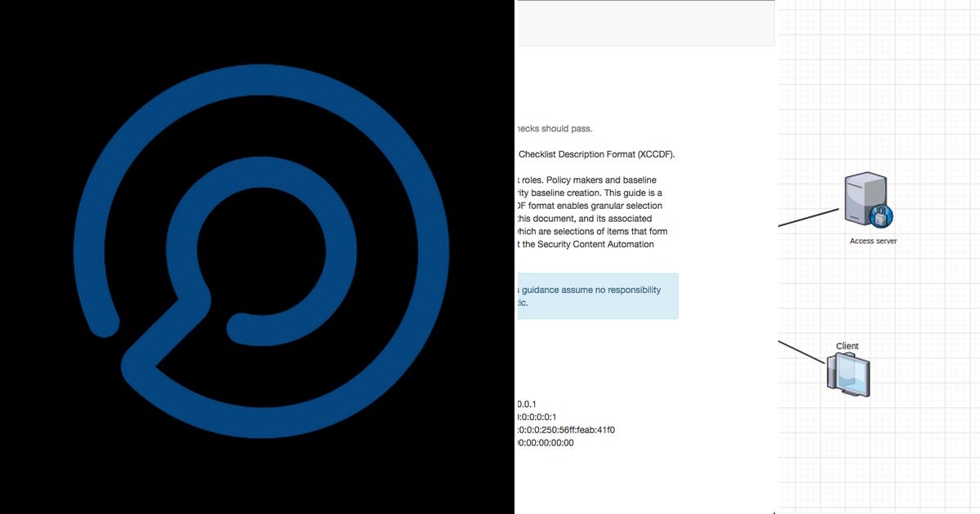
Task: Click the MAC address '0:00:00:00:00' text
Action: [x=543, y=442]
